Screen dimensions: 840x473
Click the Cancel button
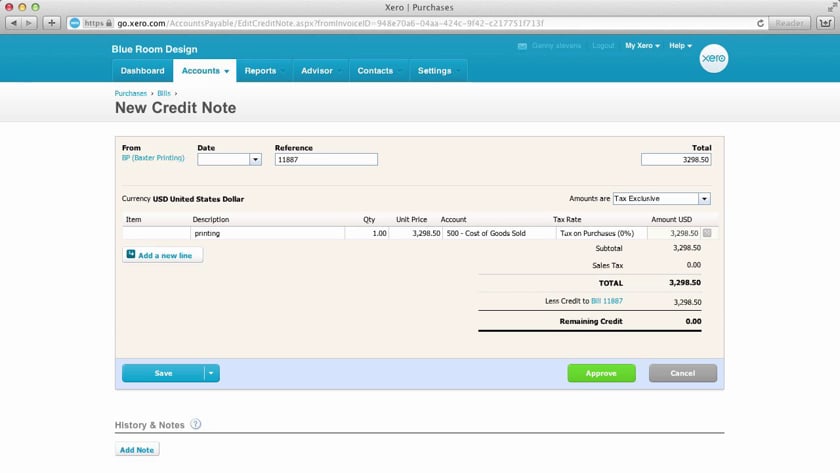[682, 373]
